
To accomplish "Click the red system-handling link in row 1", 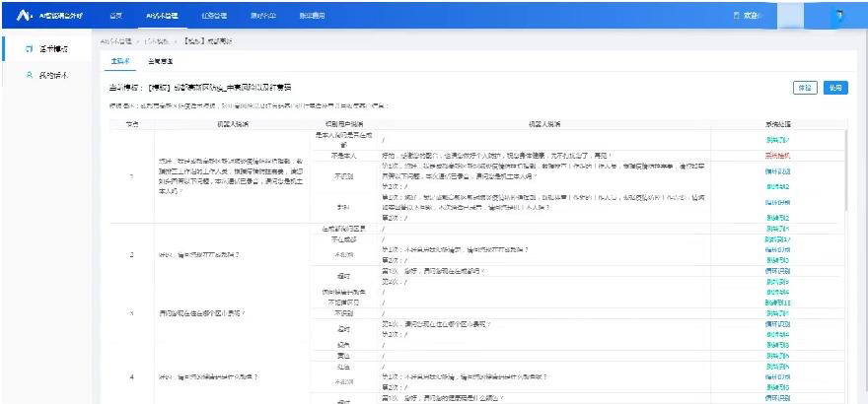I will 777,156.
